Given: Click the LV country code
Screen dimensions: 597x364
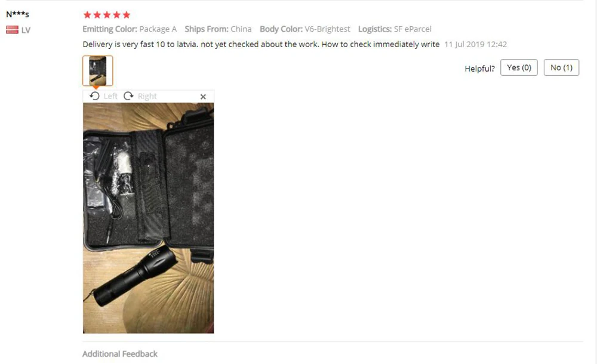Looking at the screenshot, I should 26,30.
